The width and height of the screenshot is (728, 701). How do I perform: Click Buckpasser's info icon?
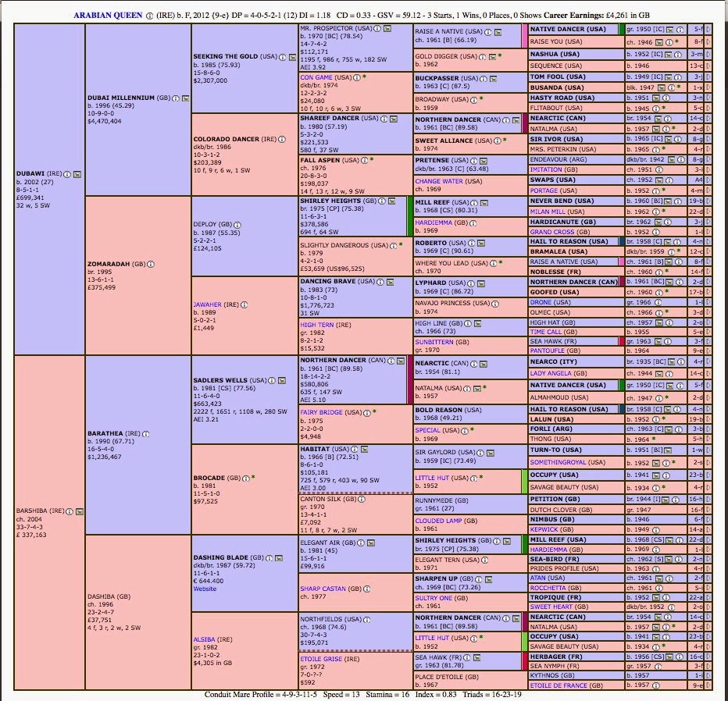pyautogui.click(x=483, y=79)
